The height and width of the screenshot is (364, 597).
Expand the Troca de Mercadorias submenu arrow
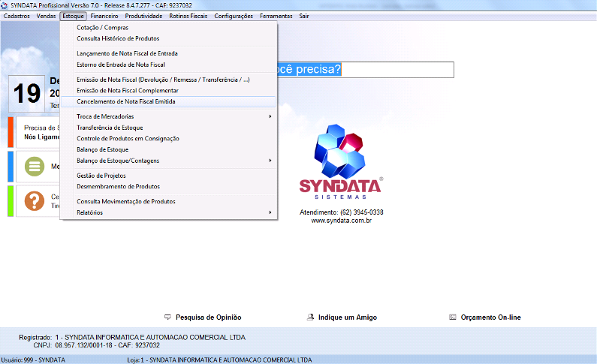[x=270, y=116]
